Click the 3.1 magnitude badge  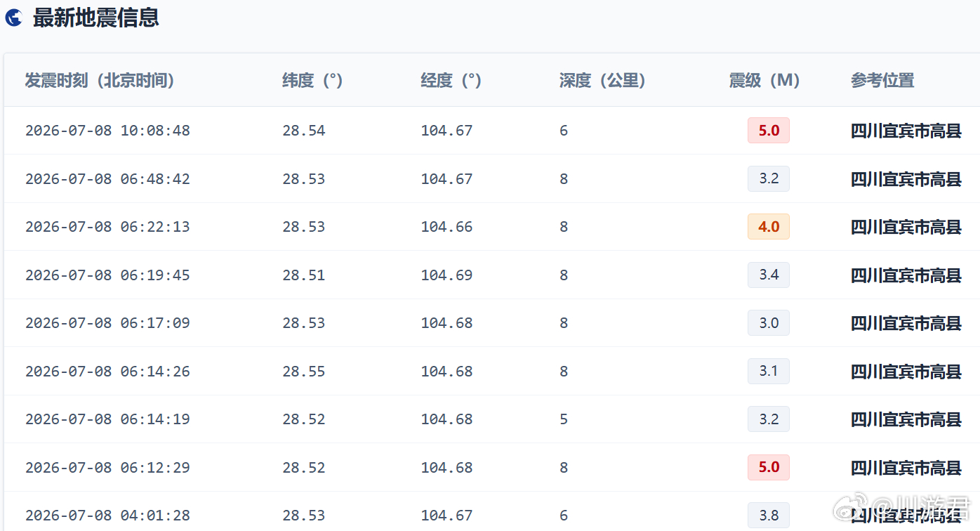(x=769, y=372)
